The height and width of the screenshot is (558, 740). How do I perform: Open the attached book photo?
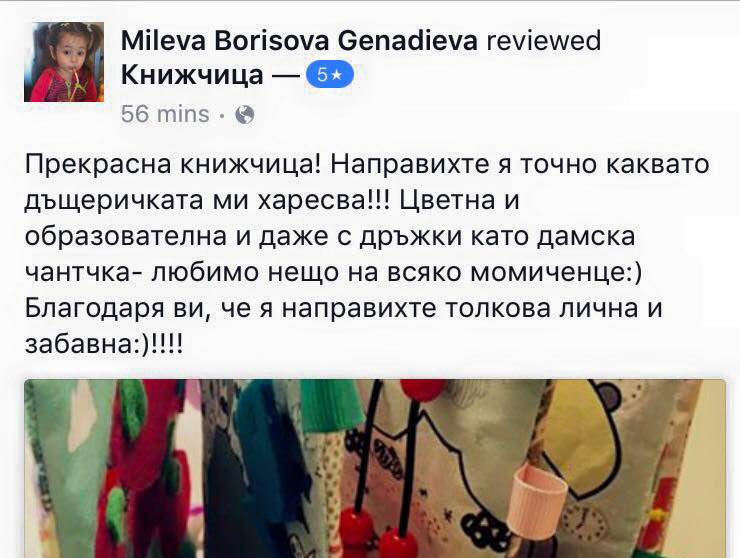pos(375,468)
